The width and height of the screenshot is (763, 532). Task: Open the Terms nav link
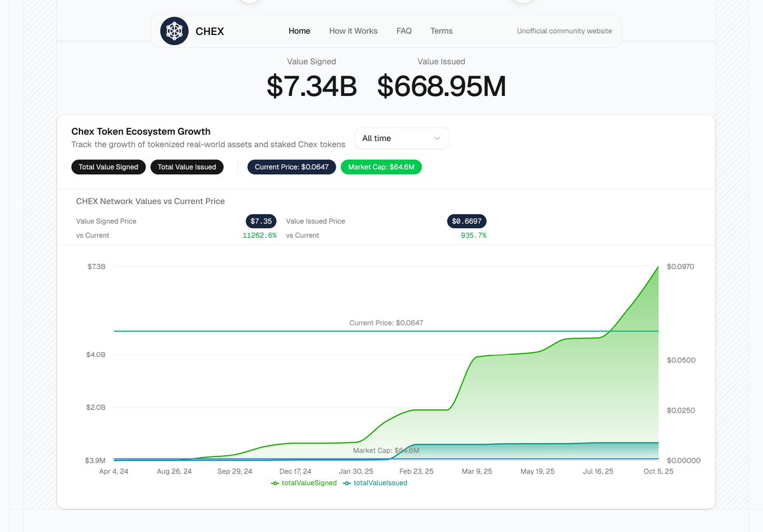(x=441, y=31)
